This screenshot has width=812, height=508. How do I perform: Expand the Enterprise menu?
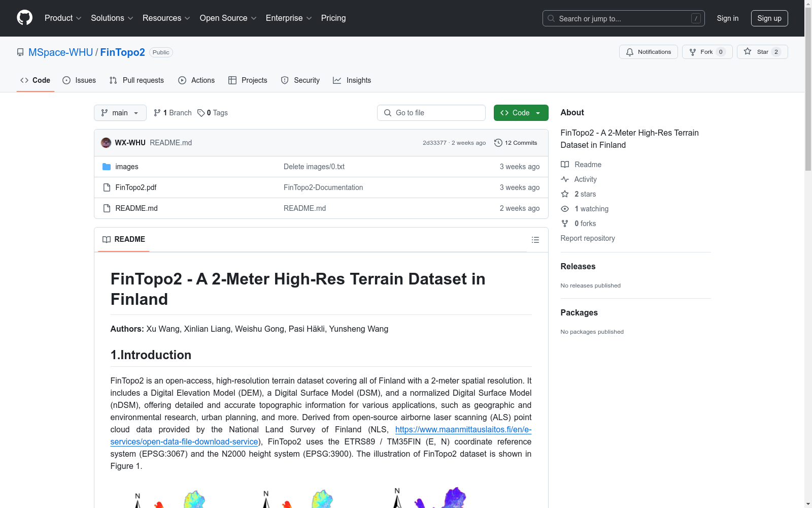289,18
